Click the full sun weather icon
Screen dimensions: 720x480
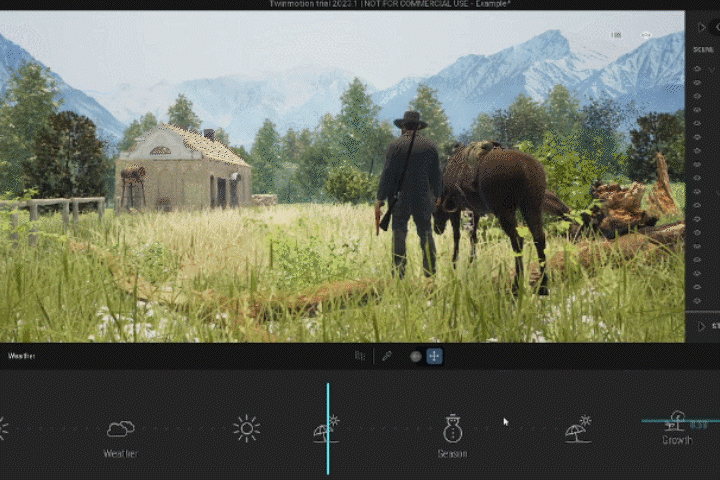(x=247, y=429)
